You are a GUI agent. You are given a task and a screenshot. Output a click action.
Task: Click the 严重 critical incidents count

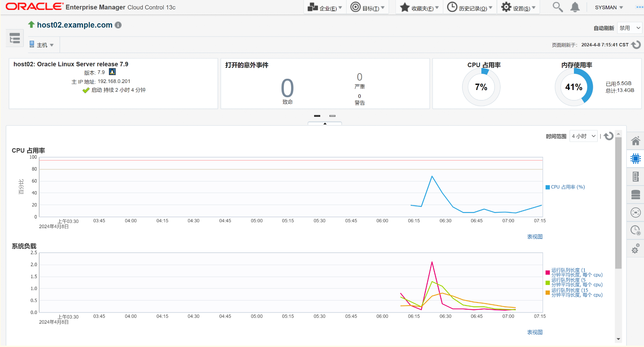pyautogui.click(x=360, y=77)
